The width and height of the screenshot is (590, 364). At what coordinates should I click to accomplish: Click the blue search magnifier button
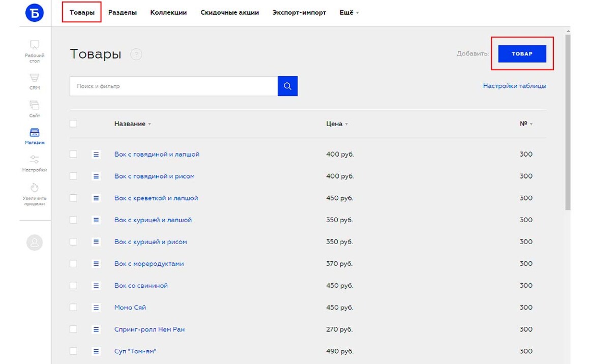coord(287,86)
